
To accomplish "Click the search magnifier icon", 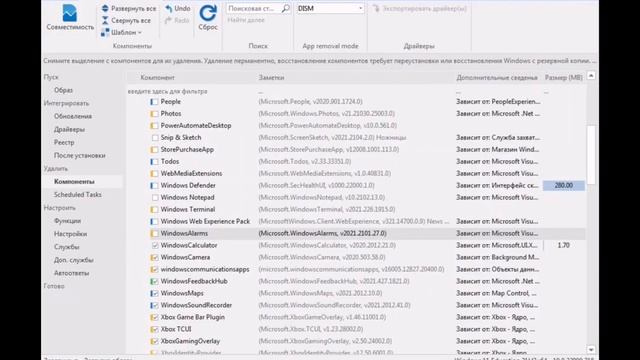I will coord(286,8).
